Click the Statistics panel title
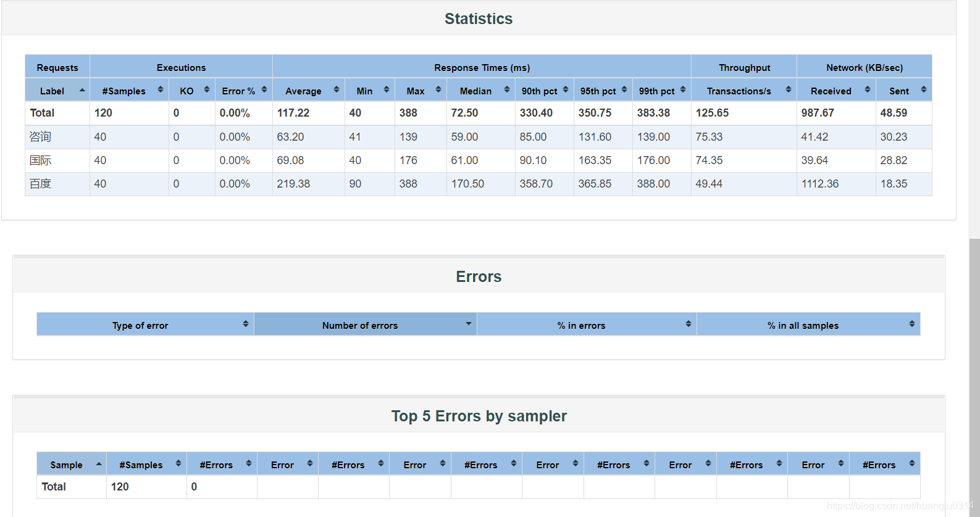980x517 pixels. pos(479,19)
